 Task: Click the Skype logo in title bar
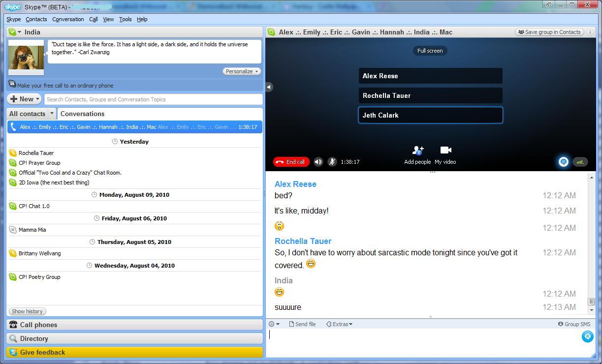[x=13, y=7]
